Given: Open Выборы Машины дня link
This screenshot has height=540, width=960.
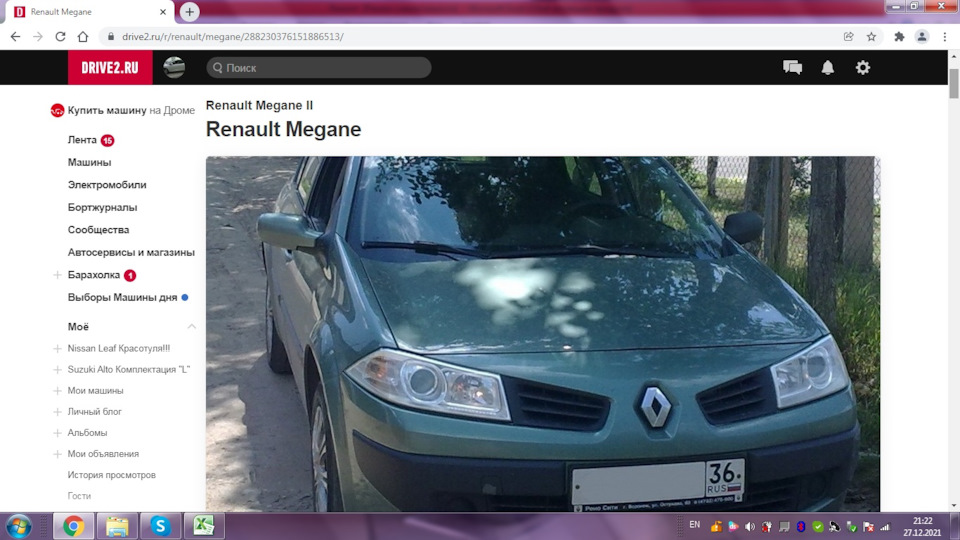Looking at the screenshot, I should coord(122,298).
